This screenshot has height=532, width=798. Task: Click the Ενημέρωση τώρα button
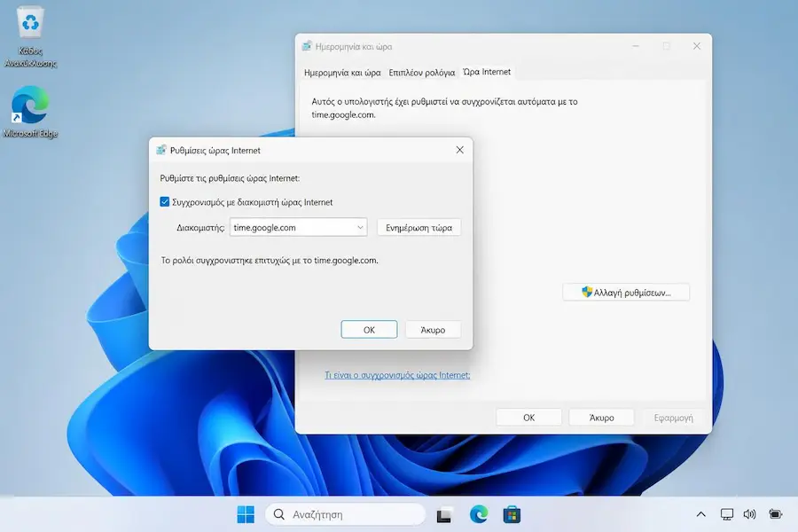[x=419, y=228]
